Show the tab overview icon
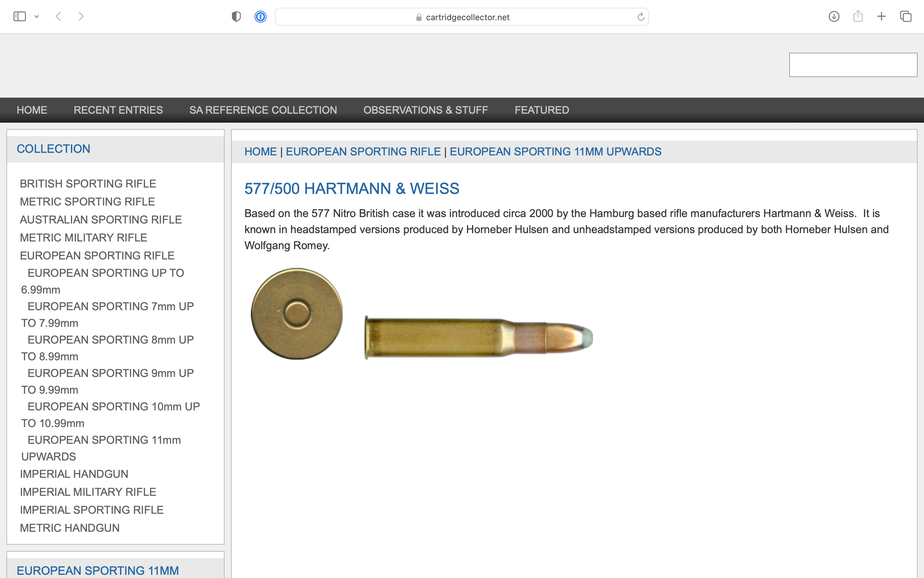The width and height of the screenshot is (924, 578). 906,16
